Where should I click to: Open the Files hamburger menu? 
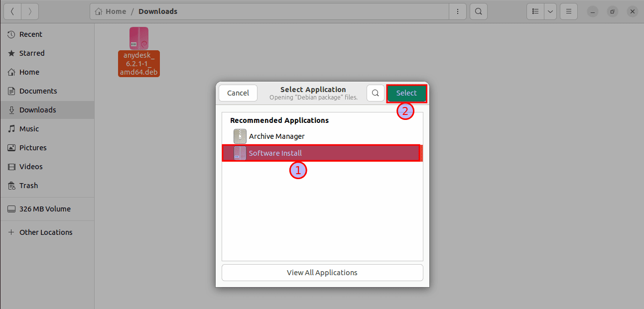click(x=569, y=11)
